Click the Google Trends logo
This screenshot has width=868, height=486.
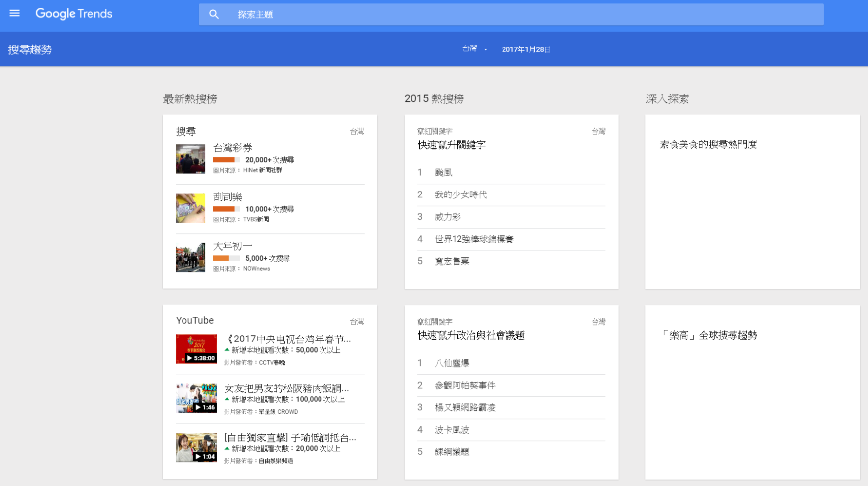pos(74,14)
